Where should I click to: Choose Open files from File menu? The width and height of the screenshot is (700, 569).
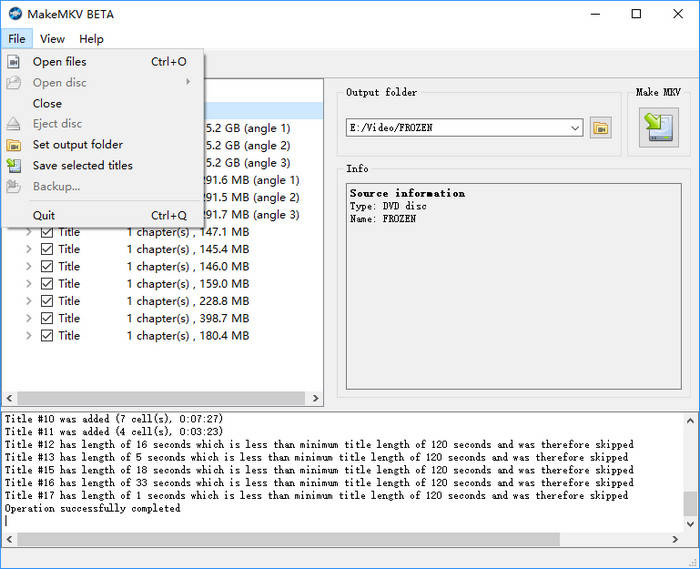[x=103, y=62]
